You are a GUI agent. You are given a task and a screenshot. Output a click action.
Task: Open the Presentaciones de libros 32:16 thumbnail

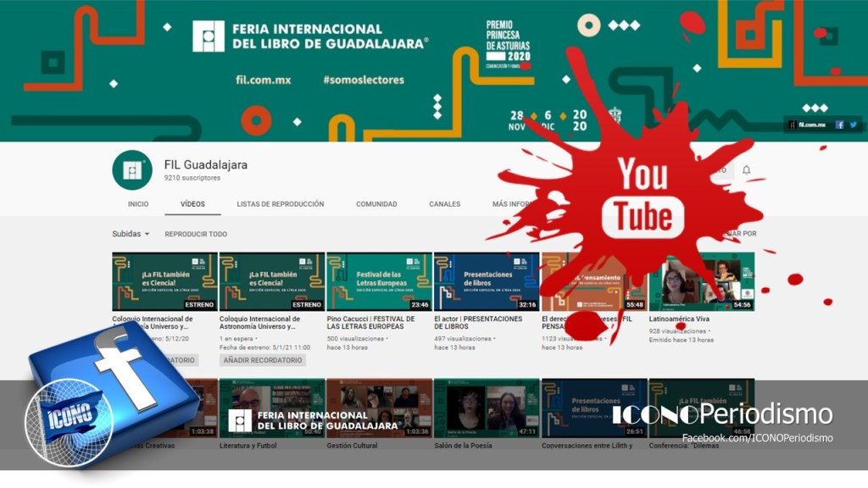487,281
